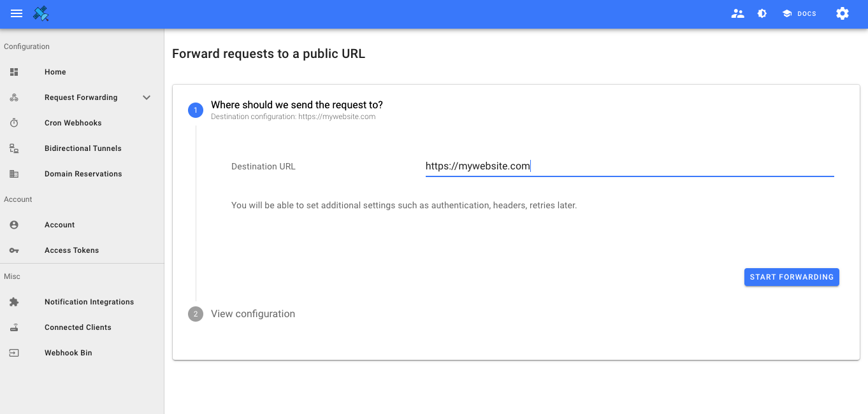Click the app logo in the top bar
Screen dimensions: 868x414
[41, 13]
